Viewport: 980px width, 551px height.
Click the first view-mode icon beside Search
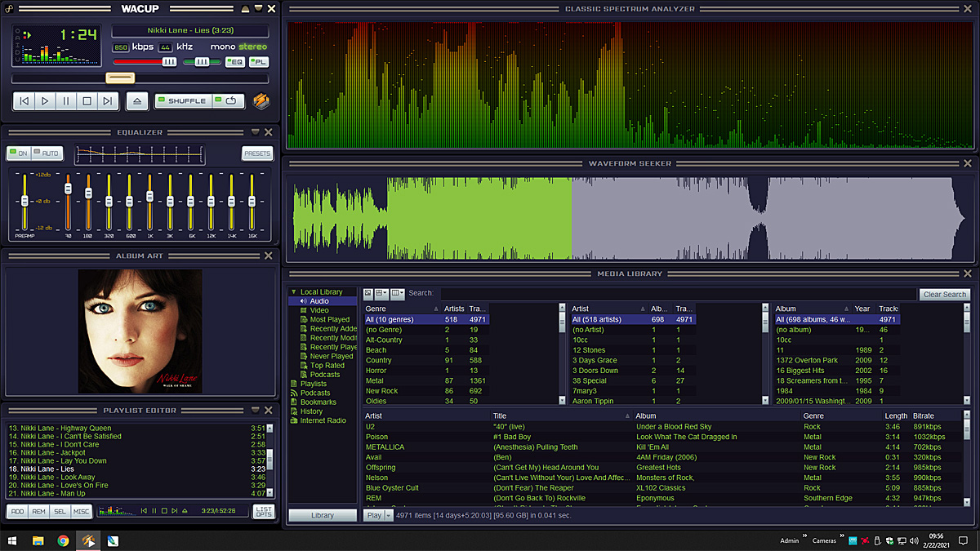pyautogui.click(x=368, y=293)
